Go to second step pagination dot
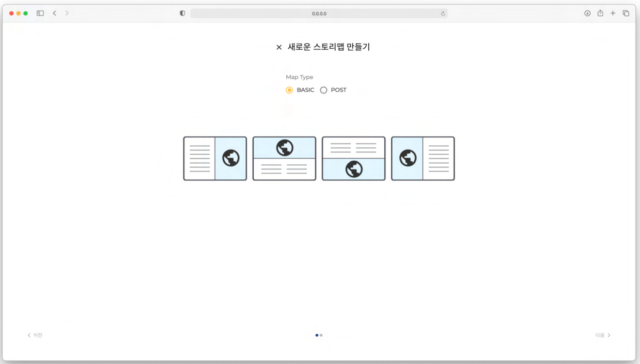The height and width of the screenshot is (364, 640). click(x=321, y=335)
